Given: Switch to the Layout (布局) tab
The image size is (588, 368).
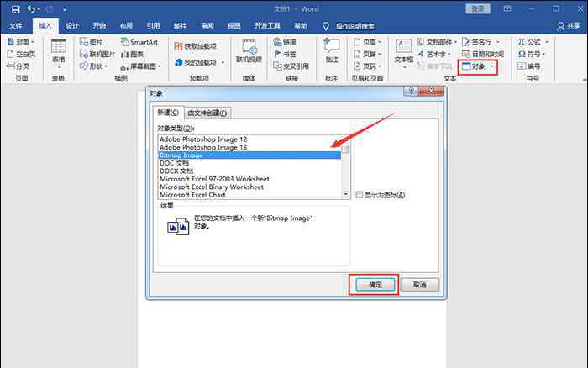Looking at the screenshot, I should click(126, 26).
